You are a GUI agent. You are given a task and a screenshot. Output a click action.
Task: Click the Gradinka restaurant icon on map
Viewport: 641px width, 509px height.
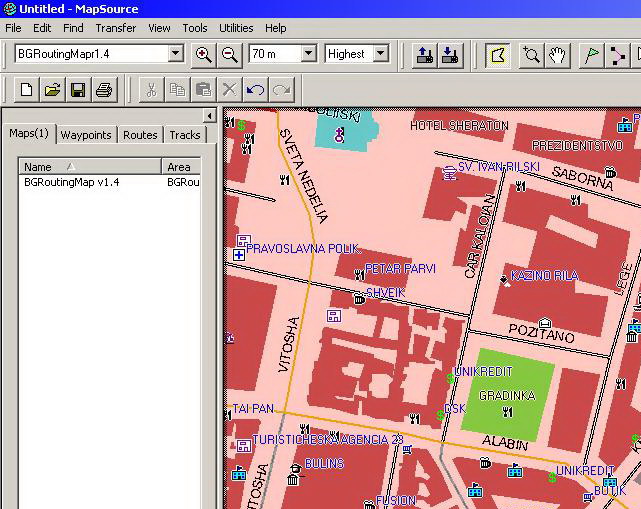coord(507,412)
